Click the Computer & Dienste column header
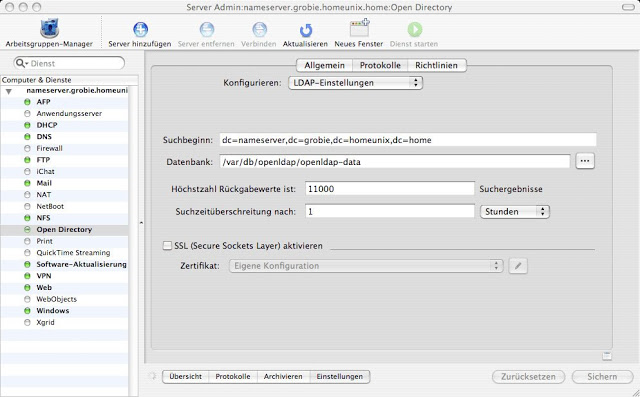This screenshot has width=640, height=397. [69, 80]
